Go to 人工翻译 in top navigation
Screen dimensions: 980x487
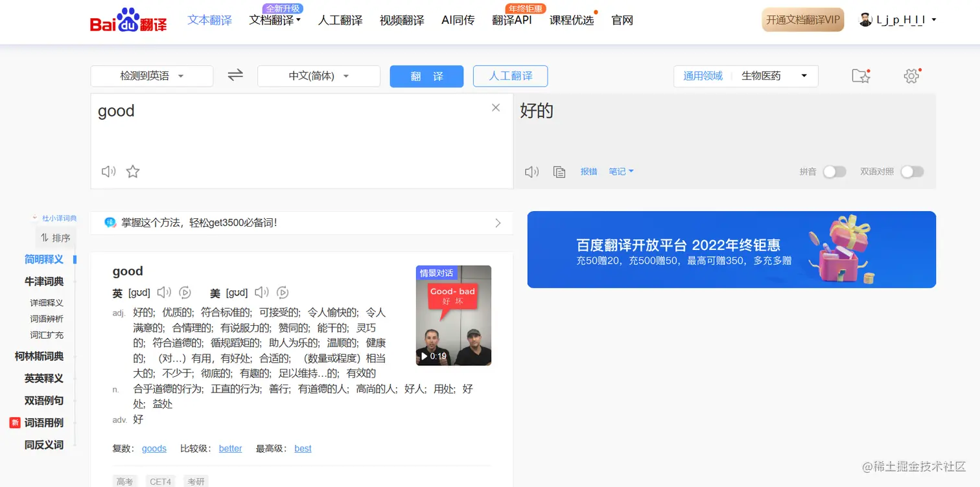(x=340, y=20)
